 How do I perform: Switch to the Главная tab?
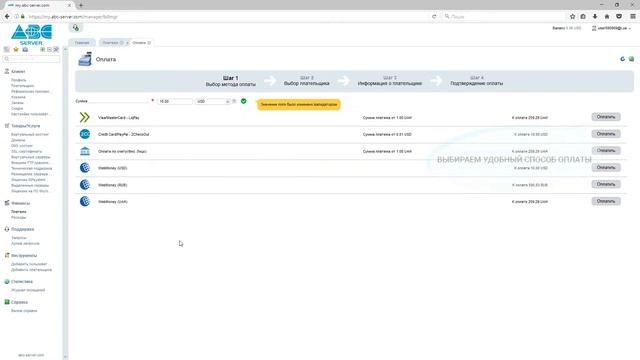coord(82,43)
